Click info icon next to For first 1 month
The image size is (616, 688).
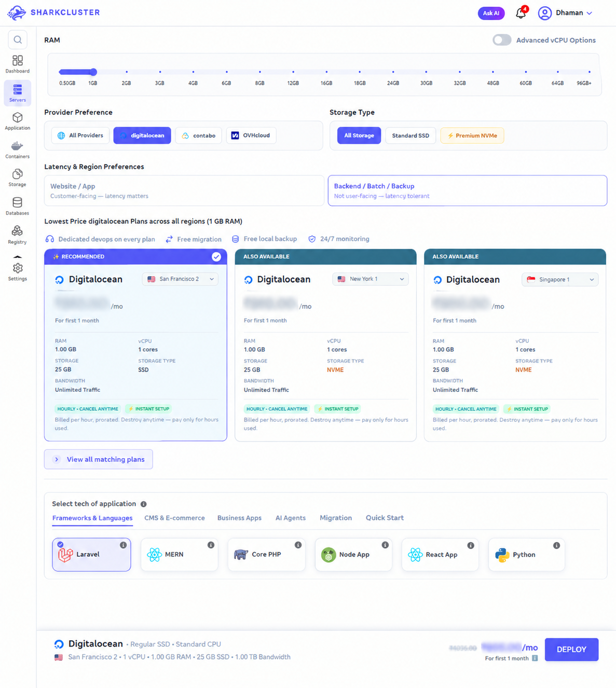click(535, 658)
